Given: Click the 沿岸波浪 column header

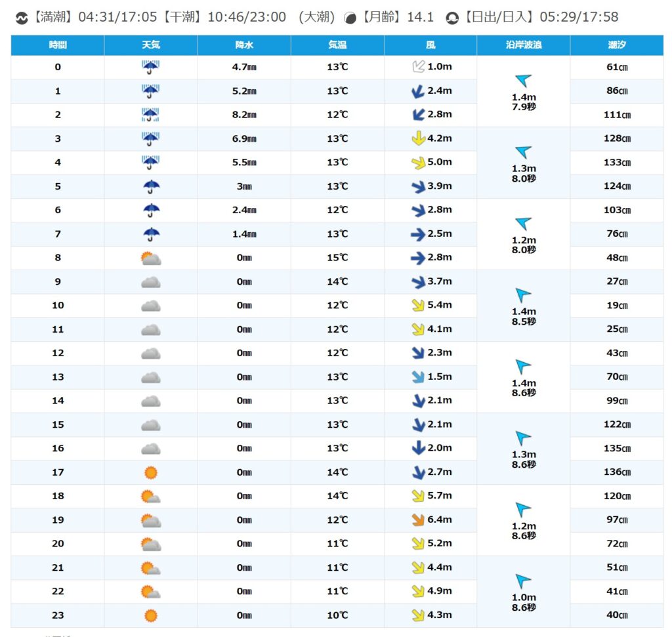Looking at the screenshot, I should coord(523,45).
